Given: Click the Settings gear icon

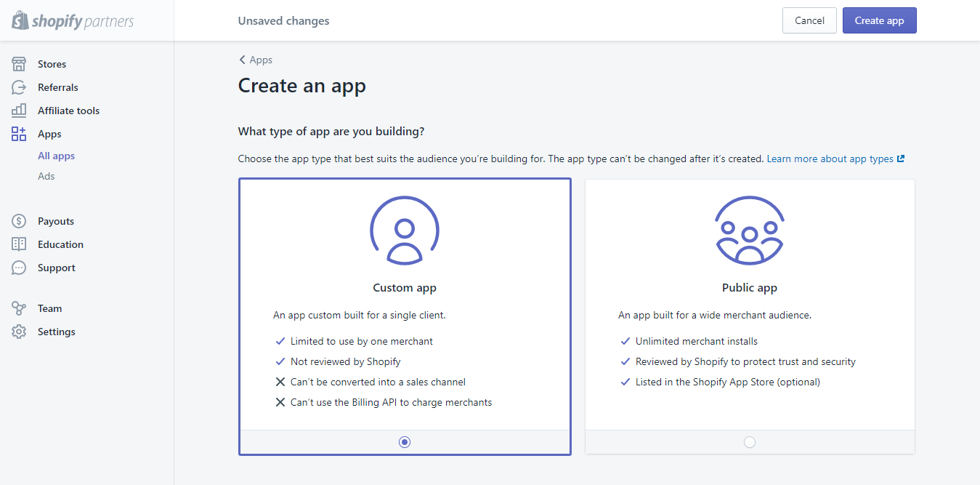Looking at the screenshot, I should click(19, 332).
